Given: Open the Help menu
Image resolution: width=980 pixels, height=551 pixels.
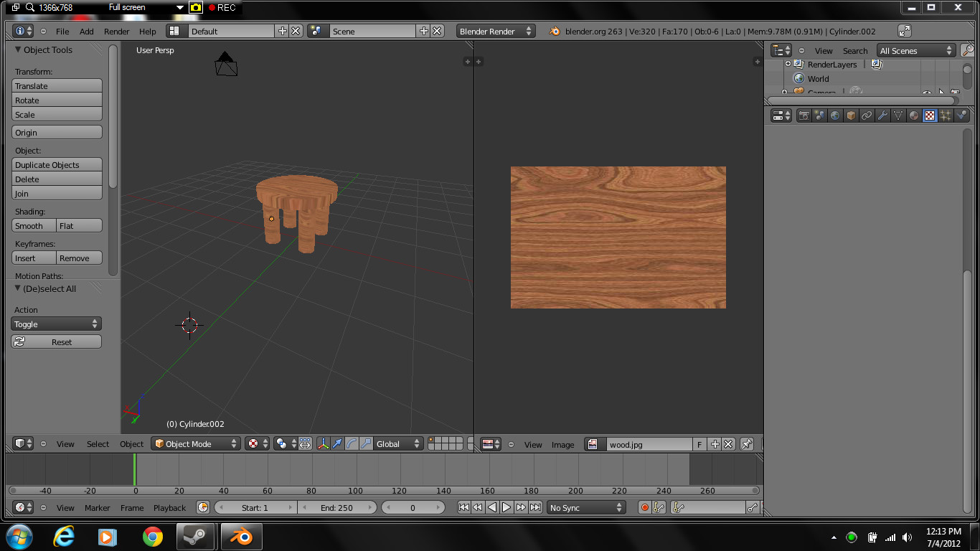Looking at the screenshot, I should 148,32.
